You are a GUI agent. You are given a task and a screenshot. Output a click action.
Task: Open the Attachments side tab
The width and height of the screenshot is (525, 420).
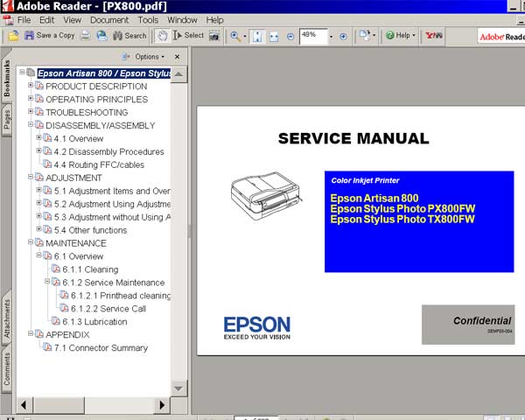7,318
